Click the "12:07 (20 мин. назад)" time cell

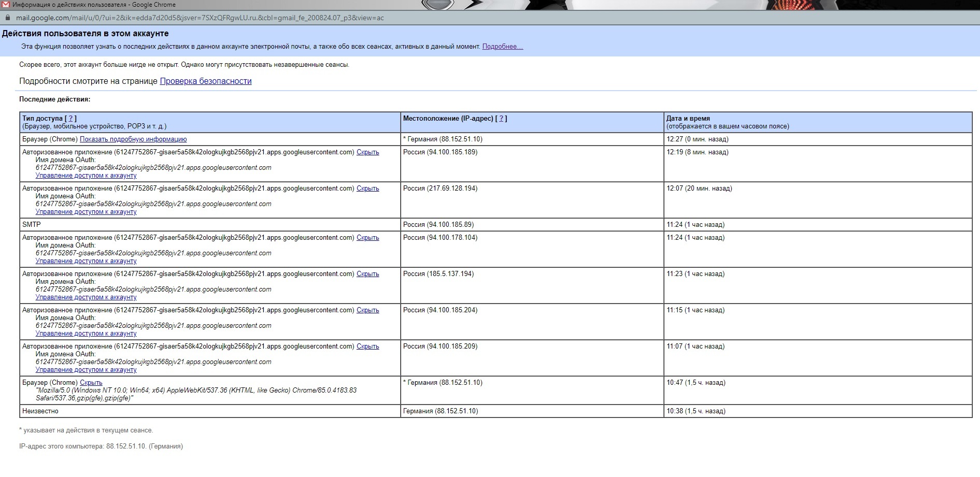pyautogui.click(x=818, y=200)
